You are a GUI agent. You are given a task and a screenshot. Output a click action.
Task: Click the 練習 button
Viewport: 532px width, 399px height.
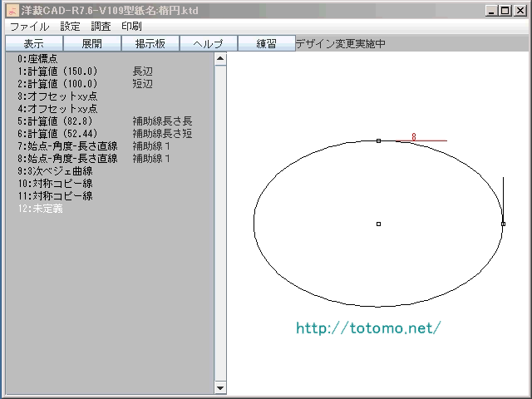(x=267, y=43)
